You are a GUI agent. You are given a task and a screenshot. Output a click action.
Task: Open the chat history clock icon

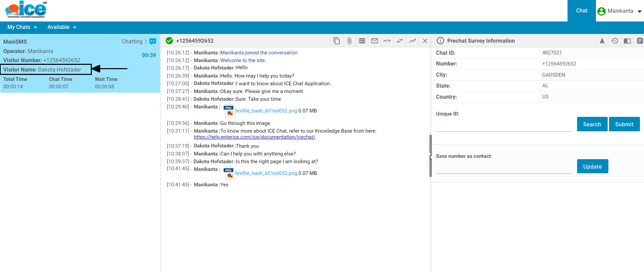tap(615, 41)
